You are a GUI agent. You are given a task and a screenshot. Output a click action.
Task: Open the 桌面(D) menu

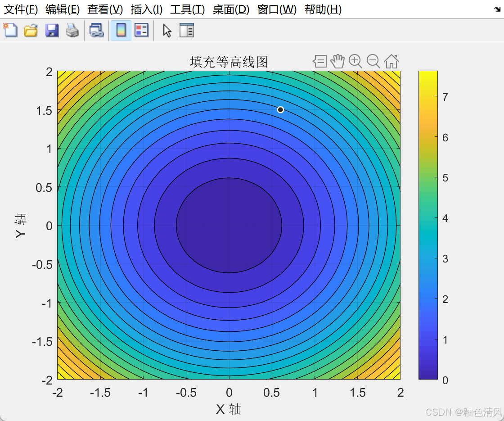coord(231,9)
